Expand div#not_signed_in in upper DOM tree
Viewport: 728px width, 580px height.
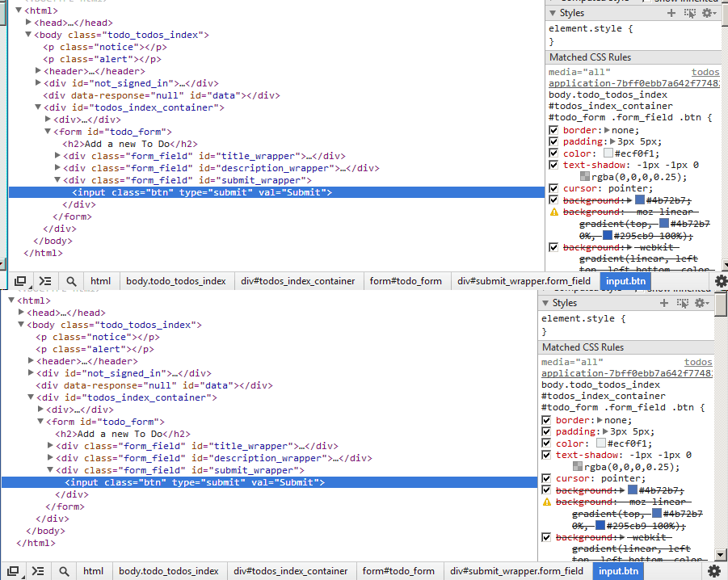pyautogui.click(x=38, y=82)
